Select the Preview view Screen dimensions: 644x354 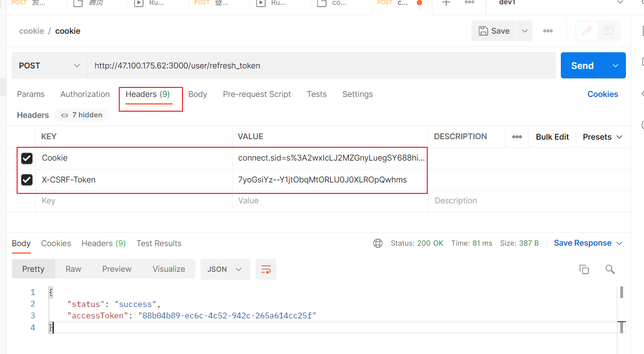click(x=117, y=269)
